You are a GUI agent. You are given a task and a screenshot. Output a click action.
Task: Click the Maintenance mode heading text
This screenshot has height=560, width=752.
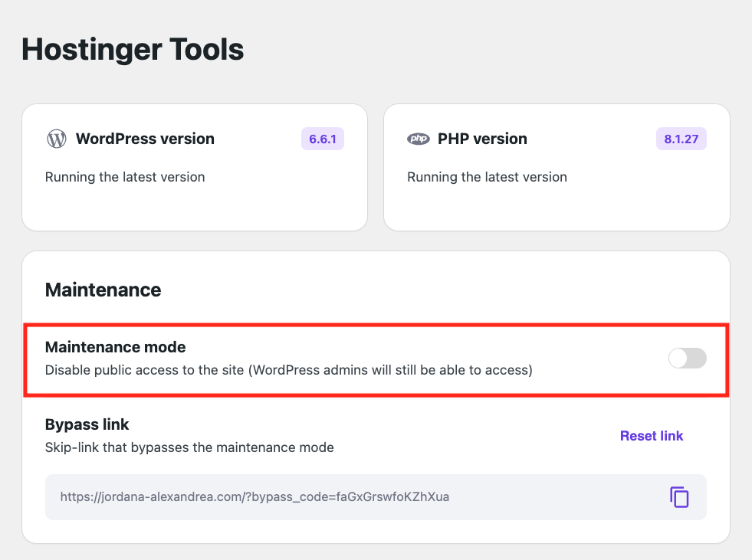coord(115,347)
